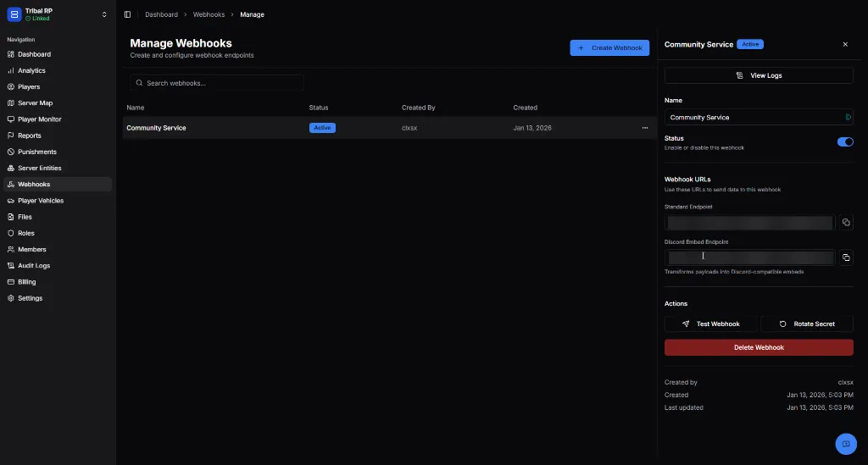Open the Dashboard sidebar item

pyautogui.click(x=58, y=54)
